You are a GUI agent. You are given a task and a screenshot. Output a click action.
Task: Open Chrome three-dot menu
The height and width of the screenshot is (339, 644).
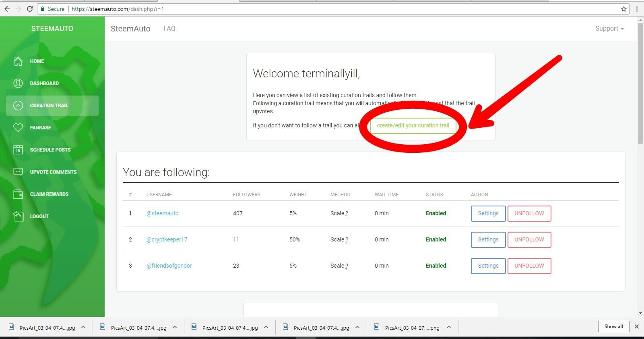click(637, 9)
